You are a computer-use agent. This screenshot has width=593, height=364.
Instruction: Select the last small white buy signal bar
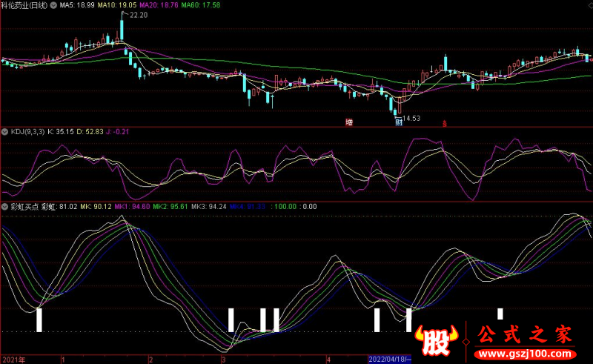[x=500, y=313]
